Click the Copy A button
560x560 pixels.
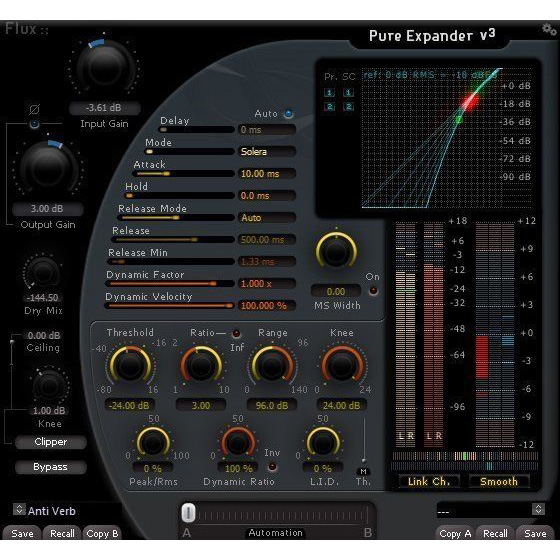pos(455,534)
